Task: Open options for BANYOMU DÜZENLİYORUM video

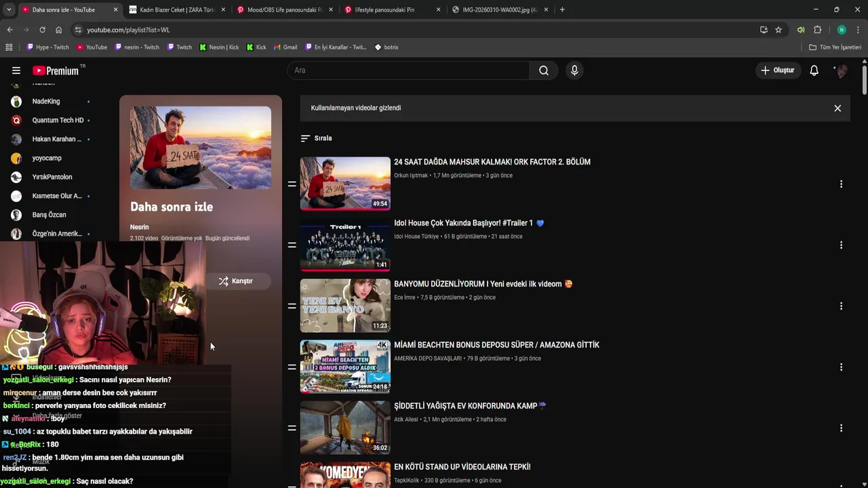Action: 841,306
